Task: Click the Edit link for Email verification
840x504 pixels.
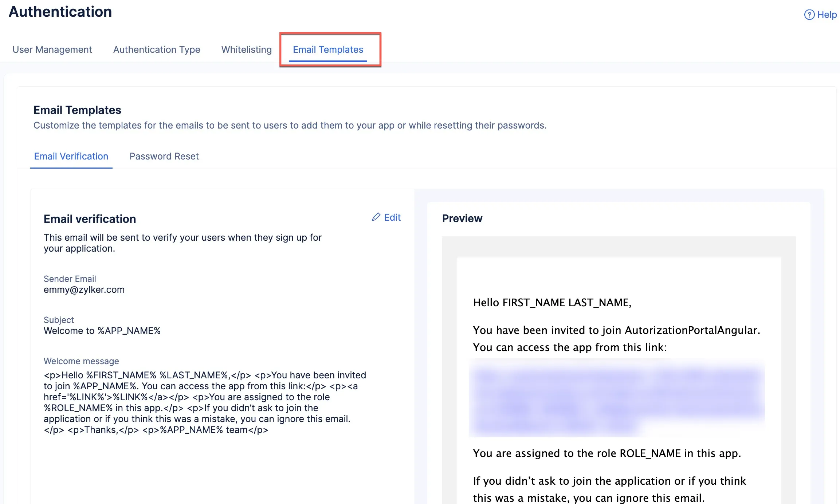Action: 386,217
